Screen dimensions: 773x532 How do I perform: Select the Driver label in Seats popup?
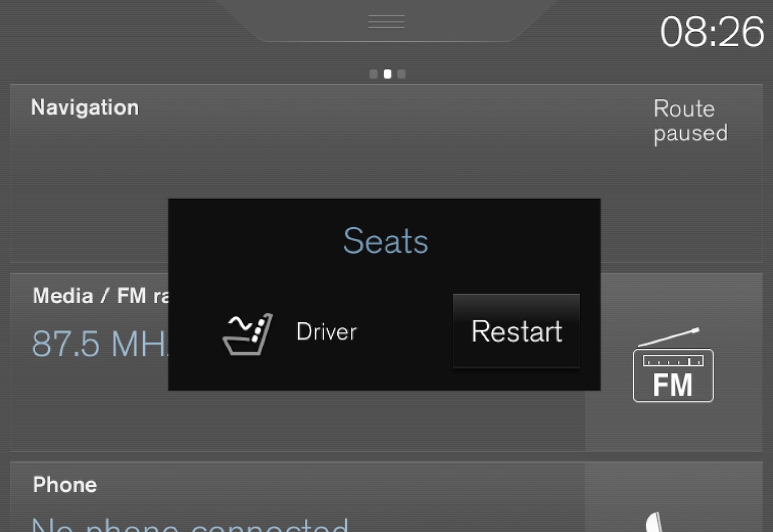[327, 331]
